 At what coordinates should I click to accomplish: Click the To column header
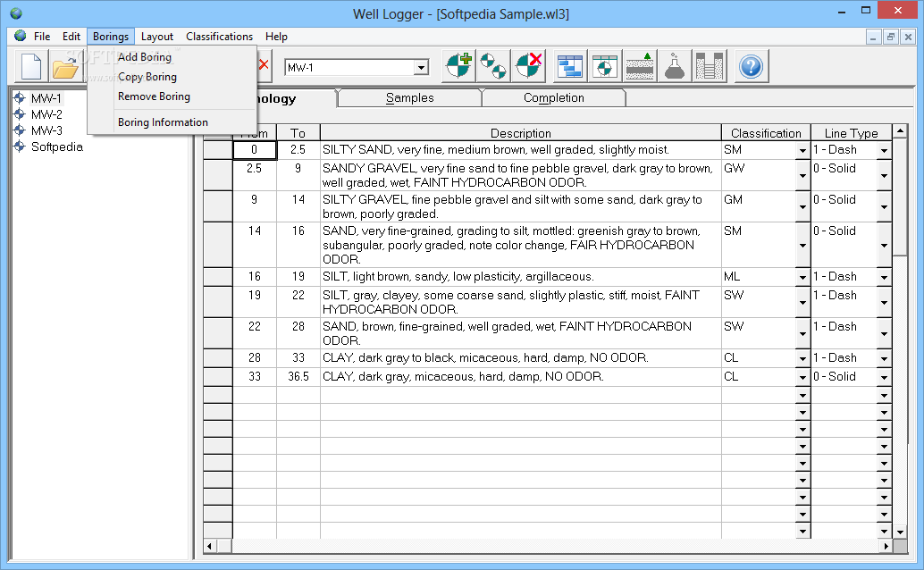click(298, 133)
